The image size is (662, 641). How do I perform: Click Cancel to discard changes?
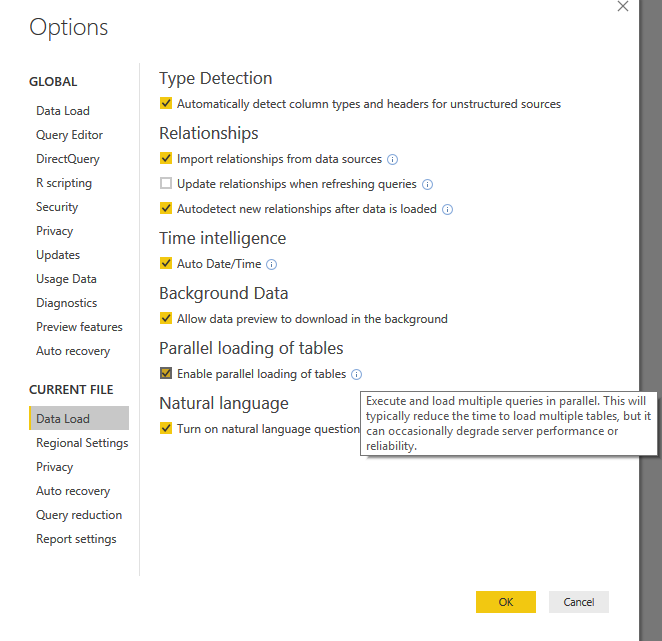pos(579,602)
